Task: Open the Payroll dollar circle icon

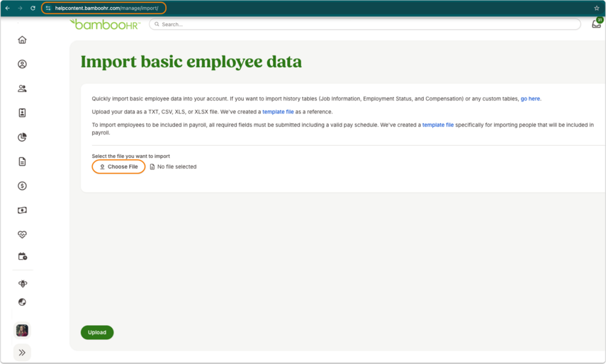Action: pos(22,186)
